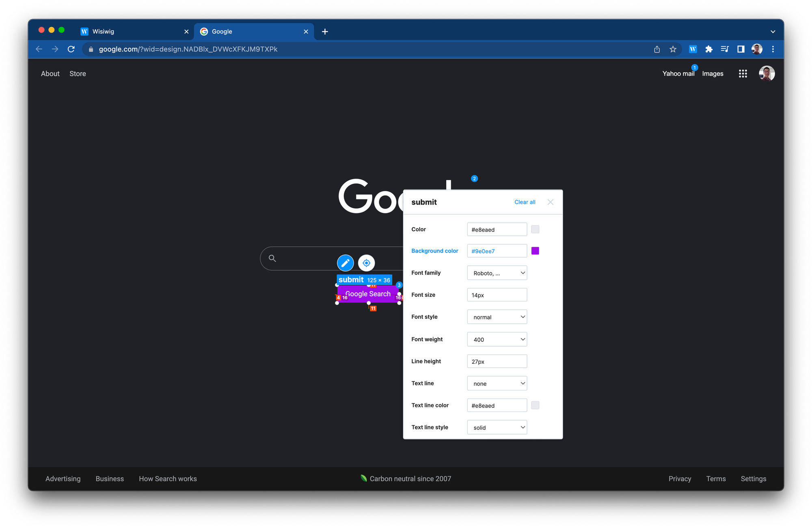Click the blue pencil edit icon
The width and height of the screenshot is (812, 528).
pos(345,263)
